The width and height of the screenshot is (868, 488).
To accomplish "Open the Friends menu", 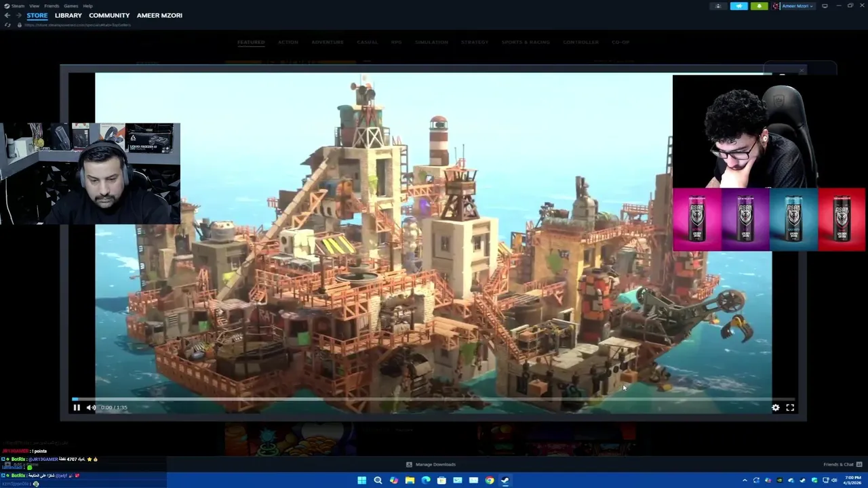I will [52, 5].
